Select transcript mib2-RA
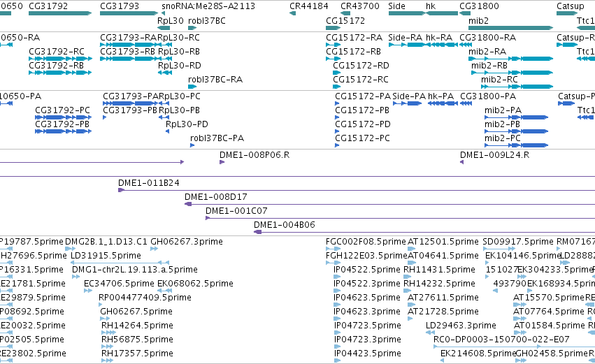This screenshot has width=595, height=364. [x=487, y=52]
